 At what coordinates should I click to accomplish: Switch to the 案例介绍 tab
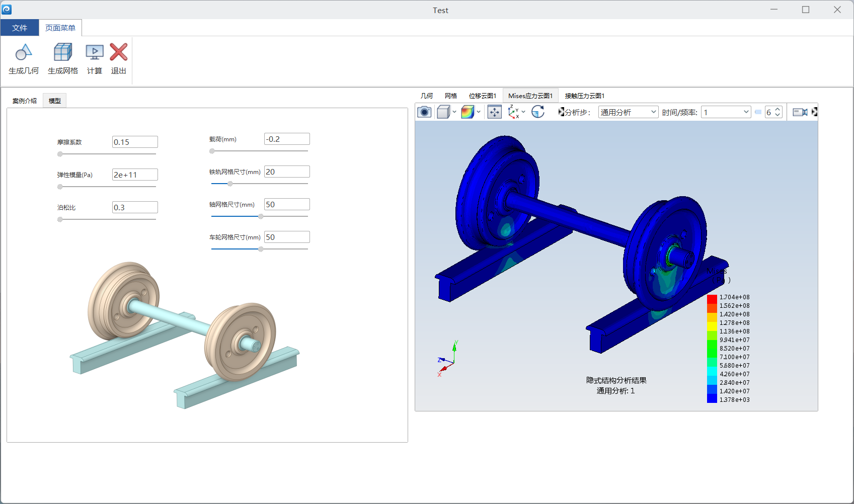click(x=25, y=101)
